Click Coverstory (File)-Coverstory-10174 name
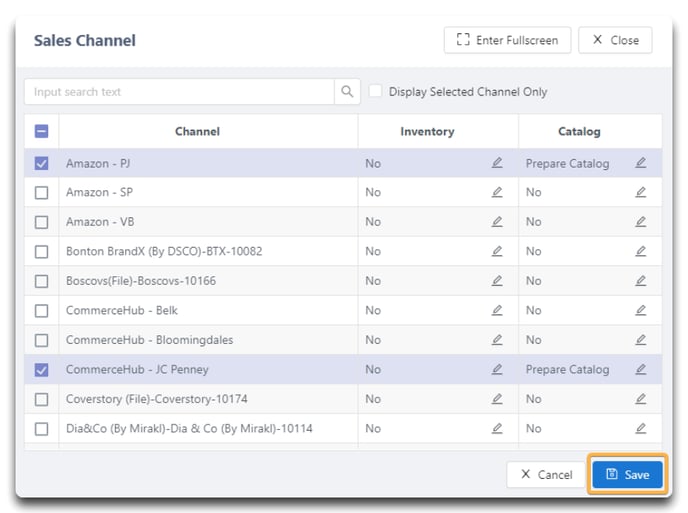This screenshot has width=688, height=513. (x=157, y=399)
